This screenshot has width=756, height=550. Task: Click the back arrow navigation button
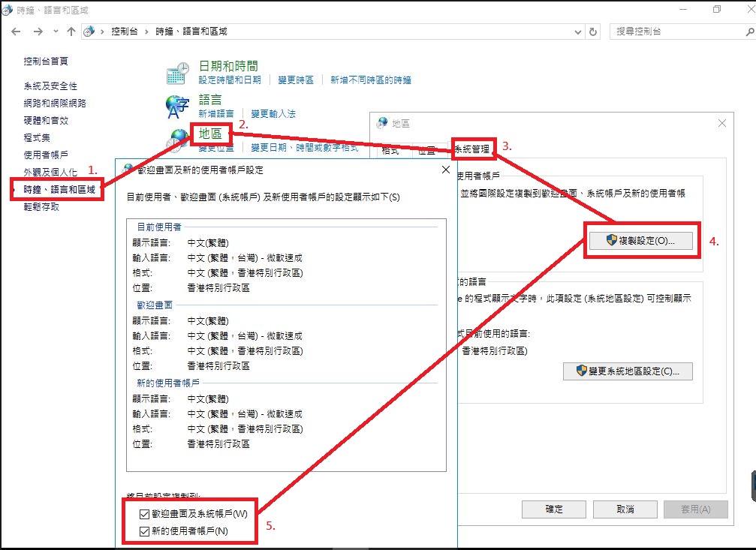(16, 32)
